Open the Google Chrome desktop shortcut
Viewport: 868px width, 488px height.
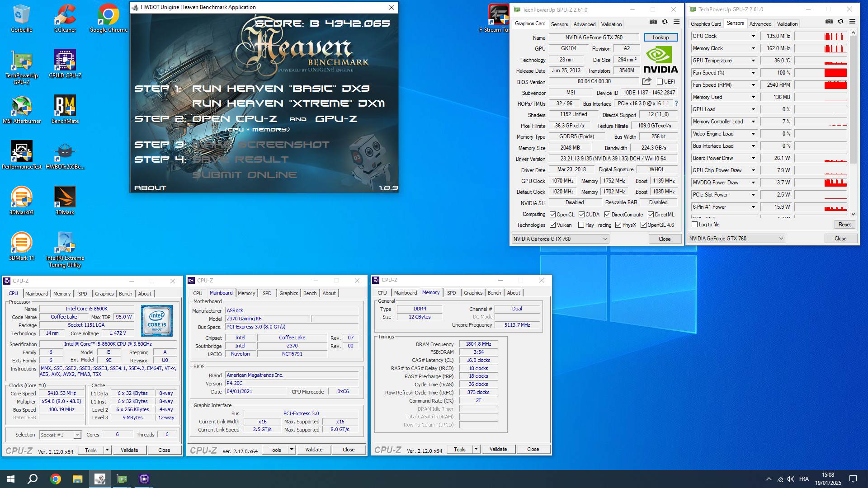click(x=108, y=19)
